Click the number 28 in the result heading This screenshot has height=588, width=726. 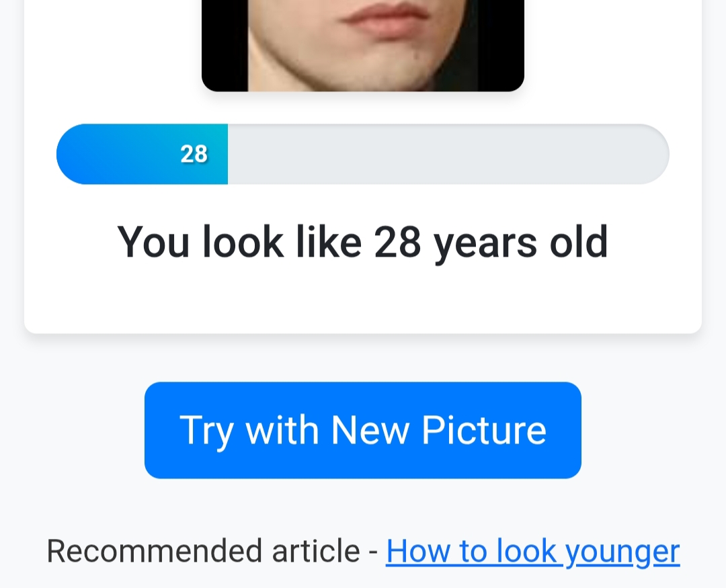tap(397, 242)
